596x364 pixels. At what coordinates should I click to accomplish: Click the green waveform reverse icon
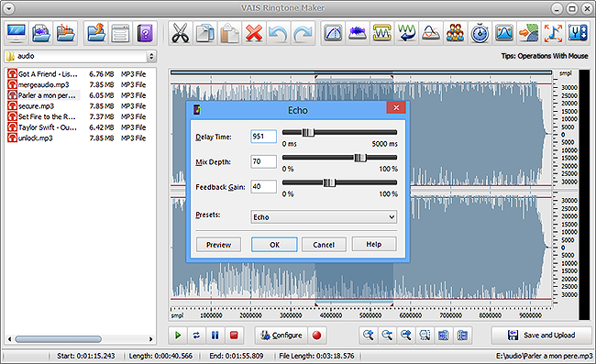click(406, 33)
